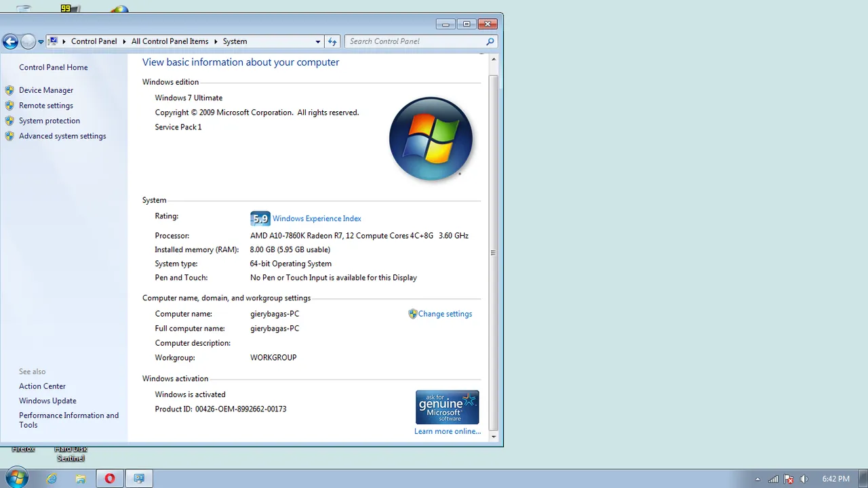Open Device Manager from left pane
Screen dimensions: 868x488
coord(46,90)
